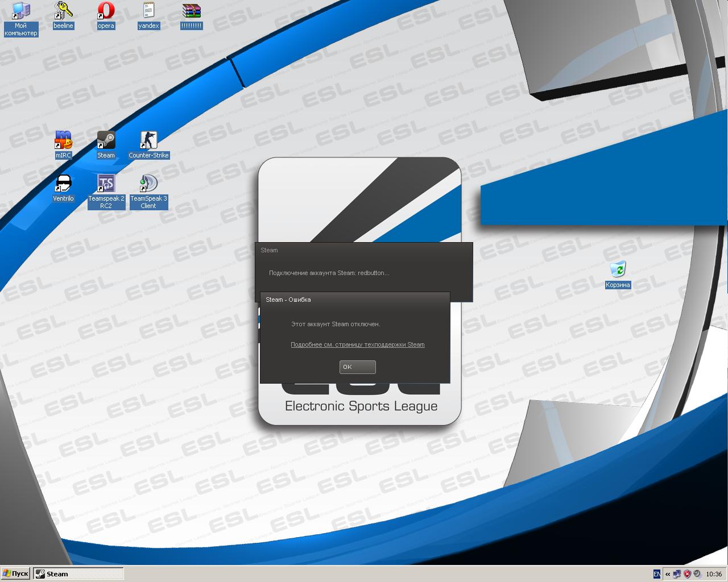Screen dimensions: 728x582
Task: Click the red security shield tray icon
Action: point(688,574)
